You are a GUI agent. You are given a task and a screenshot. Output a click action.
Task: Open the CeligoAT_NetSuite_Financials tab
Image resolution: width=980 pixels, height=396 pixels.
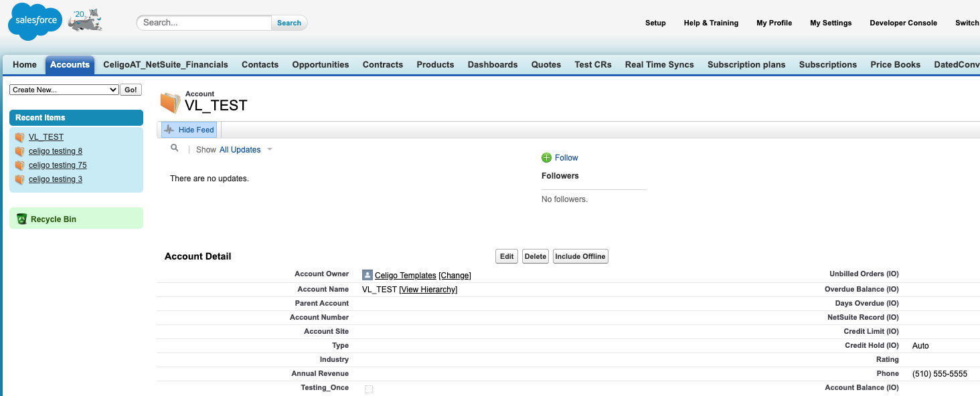pos(165,65)
